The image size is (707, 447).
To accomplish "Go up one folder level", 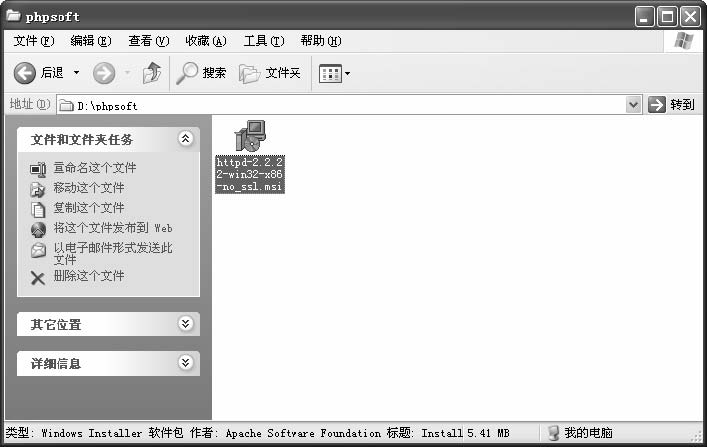I will click(152, 73).
